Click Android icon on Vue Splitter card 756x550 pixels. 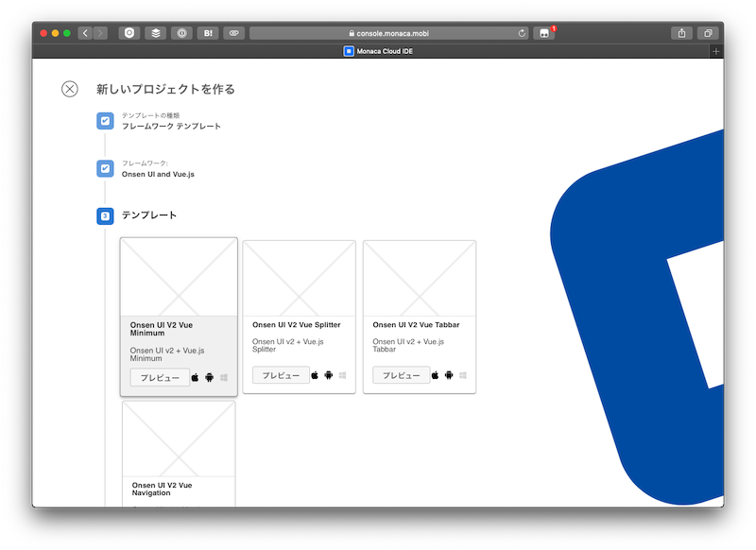[x=328, y=375]
